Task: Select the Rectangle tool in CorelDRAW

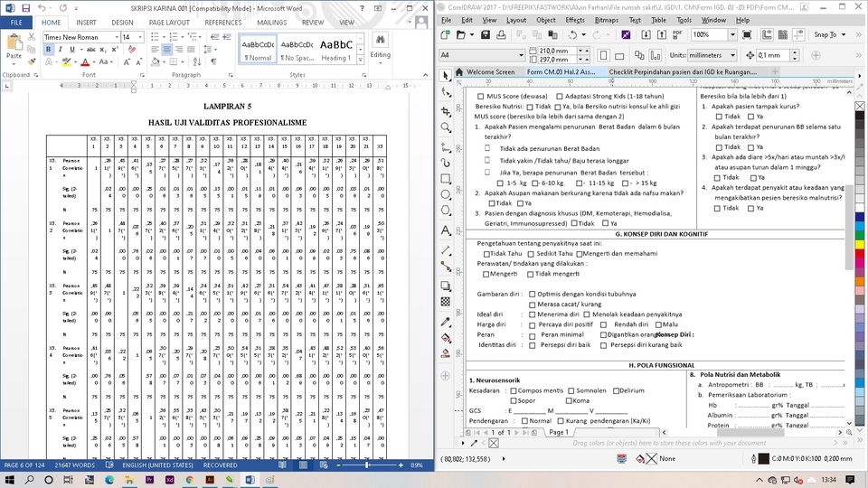Action: [x=446, y=179]
